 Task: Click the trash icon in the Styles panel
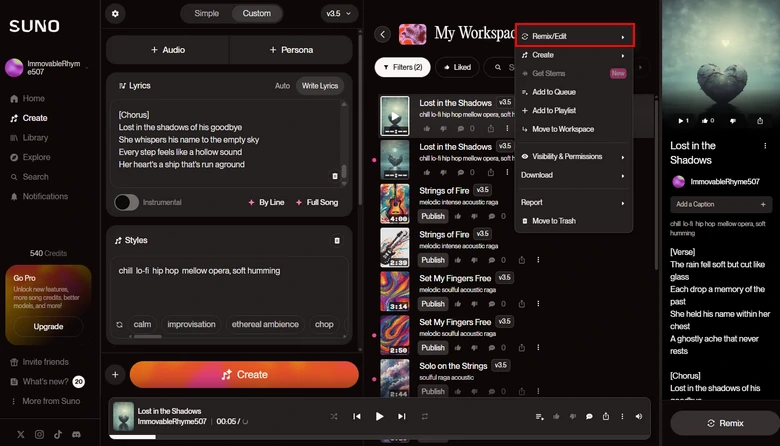pyautogui.click(x=337, y=241)
